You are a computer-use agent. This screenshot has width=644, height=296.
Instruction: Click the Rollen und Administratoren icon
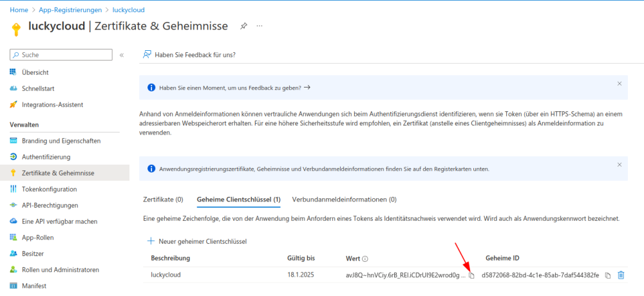[13, 270]
